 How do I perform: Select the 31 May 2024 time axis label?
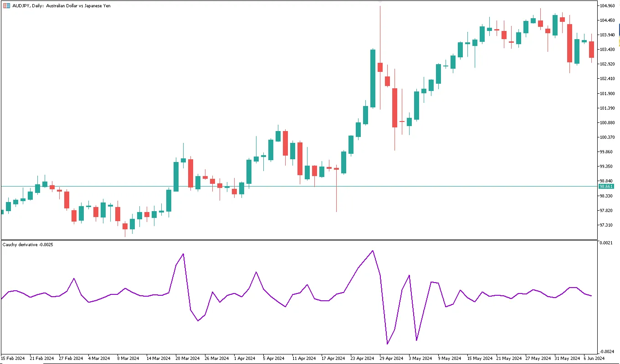(567, 359)
